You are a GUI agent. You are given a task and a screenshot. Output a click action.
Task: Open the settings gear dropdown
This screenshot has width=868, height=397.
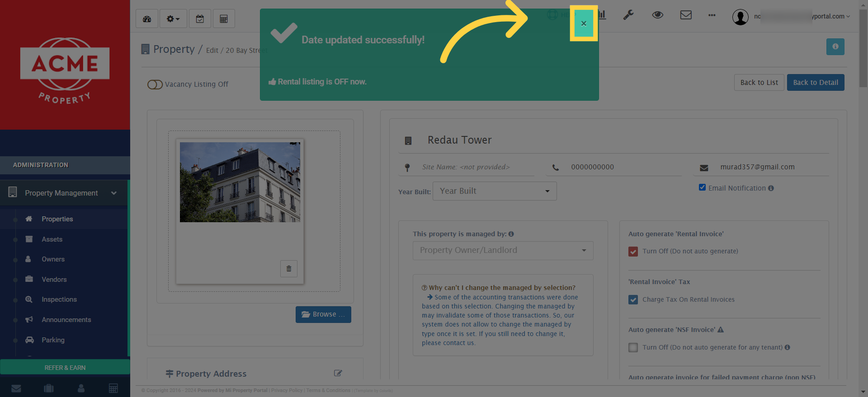click(x=173, y=19)
